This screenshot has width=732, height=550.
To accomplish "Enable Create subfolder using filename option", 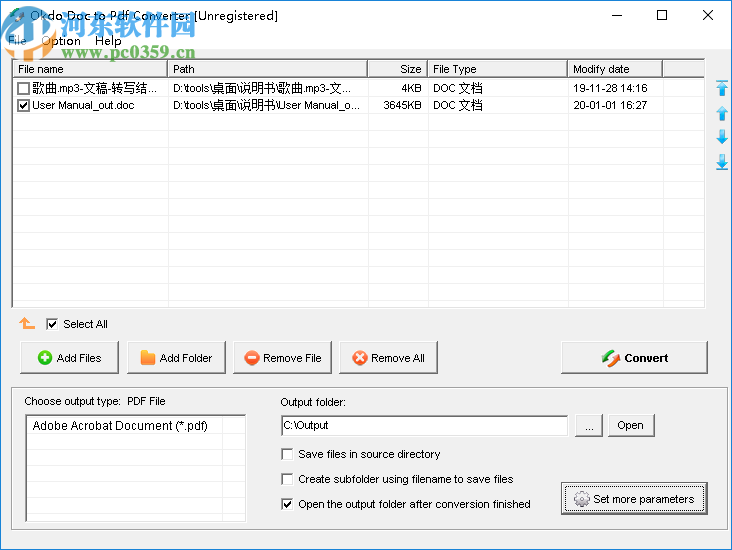I will (287, 479).
